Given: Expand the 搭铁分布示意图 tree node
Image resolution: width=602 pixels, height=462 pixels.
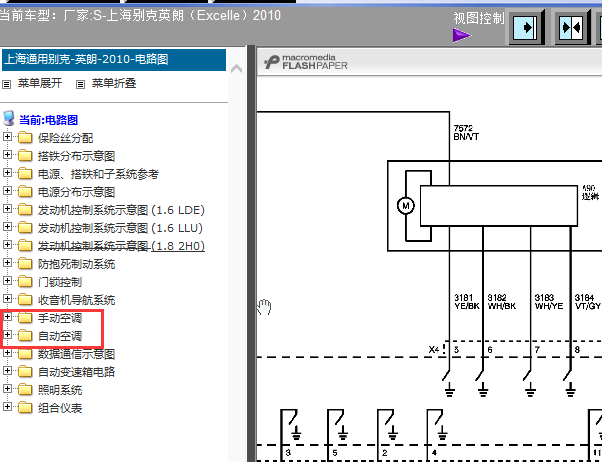Looking at the screenshot, I should 7,154.
